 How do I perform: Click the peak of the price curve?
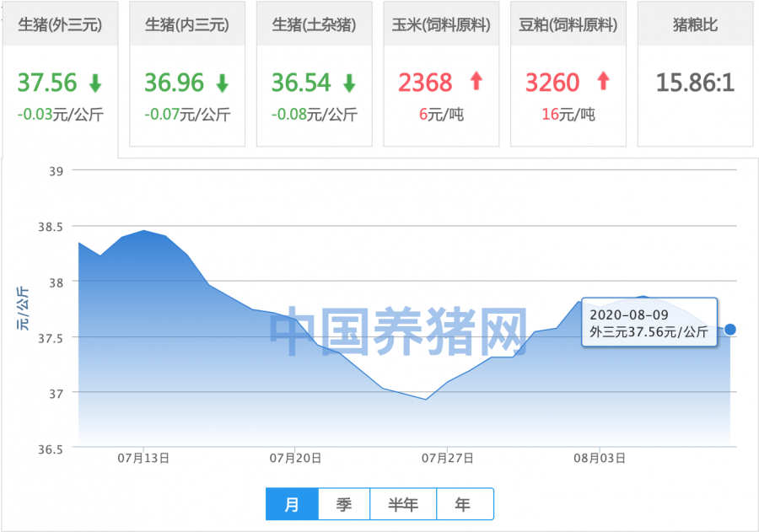coord(143,232)
